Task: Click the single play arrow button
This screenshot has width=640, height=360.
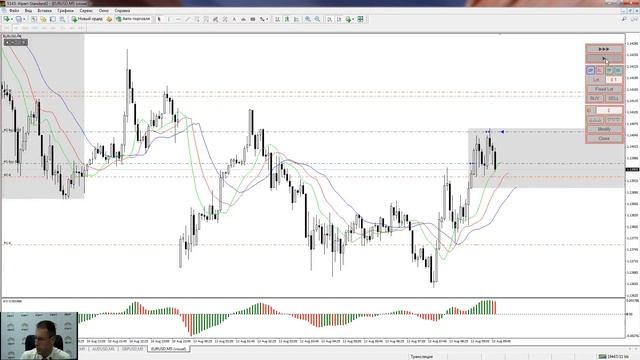Action: pyautogui.click(x=604, y=58)
